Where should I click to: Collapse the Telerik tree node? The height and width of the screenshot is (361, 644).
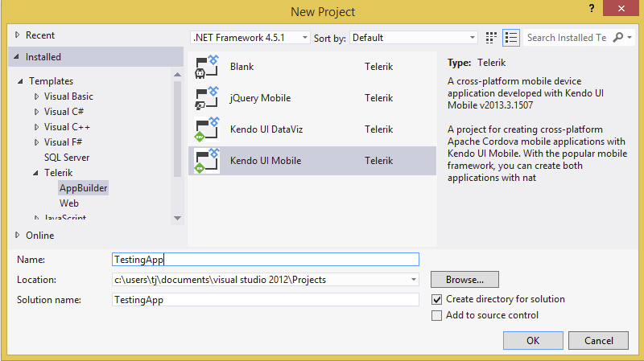[x=35, y=173]
